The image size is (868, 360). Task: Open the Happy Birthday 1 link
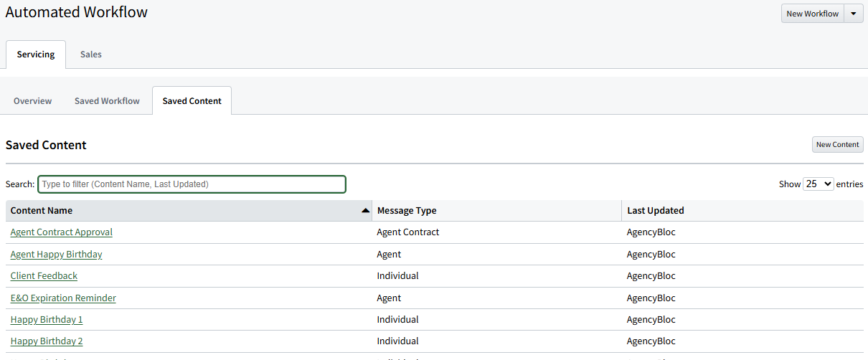pos(47,320)
